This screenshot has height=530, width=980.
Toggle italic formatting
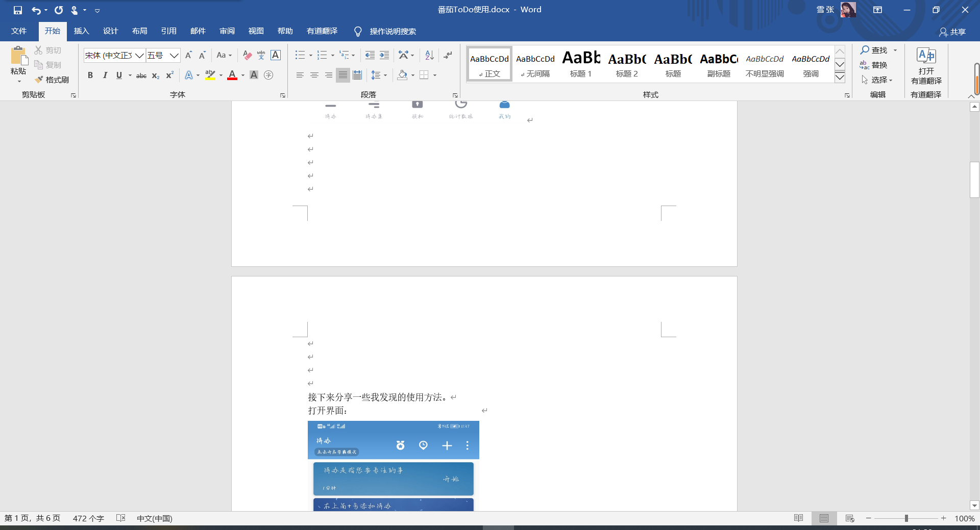point(105,75)
